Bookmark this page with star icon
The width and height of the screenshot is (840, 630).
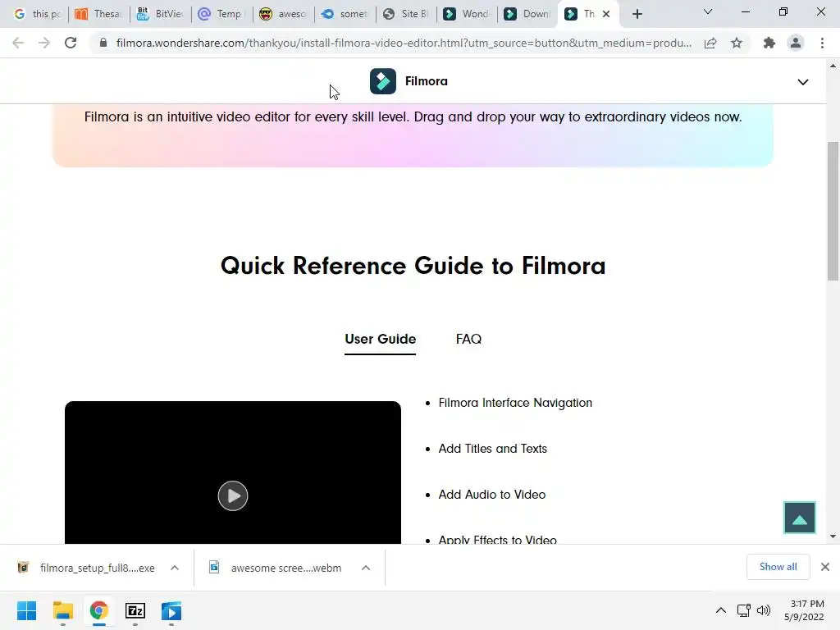[737, 43]
